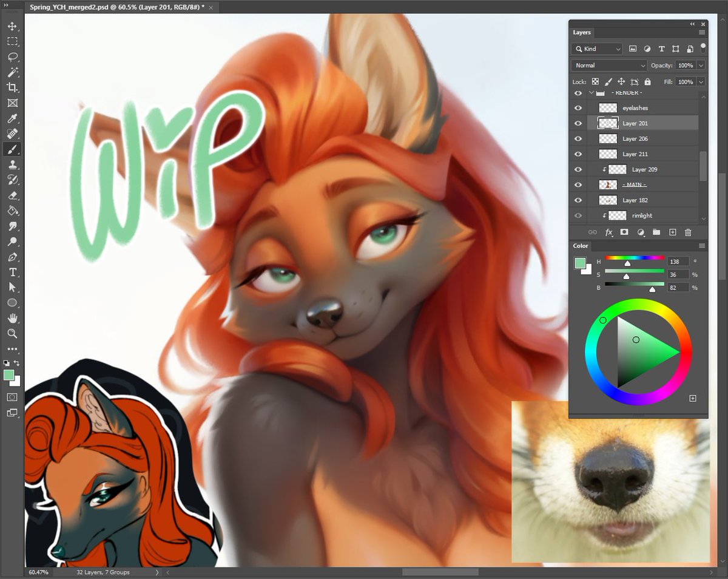Collapse the RENDER layer group
Screen dimensions: 728x579
[591, 93]
